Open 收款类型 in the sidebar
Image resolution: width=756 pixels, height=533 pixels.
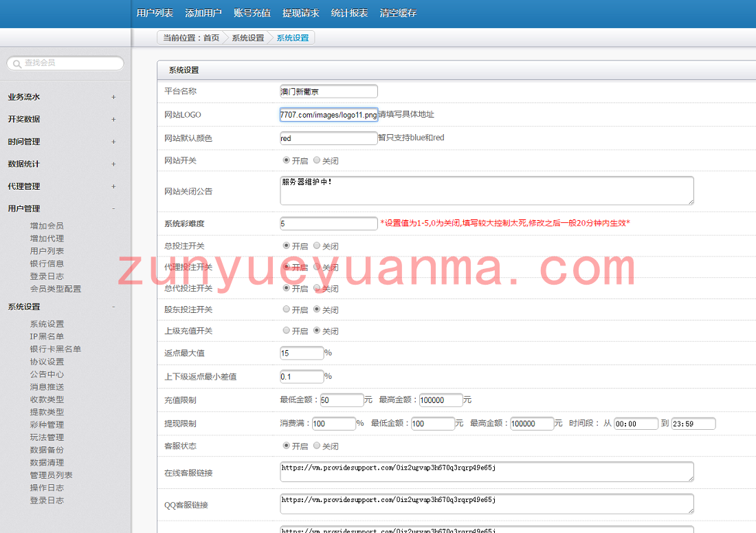coord(47,400)
